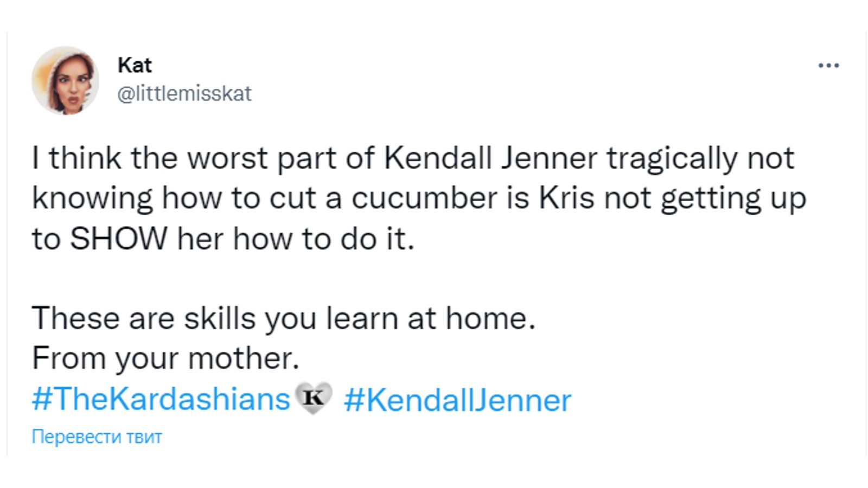Click "Kendall Jenner" in the tweet's first line
868x488 pixels.
[x=490, y=158]
